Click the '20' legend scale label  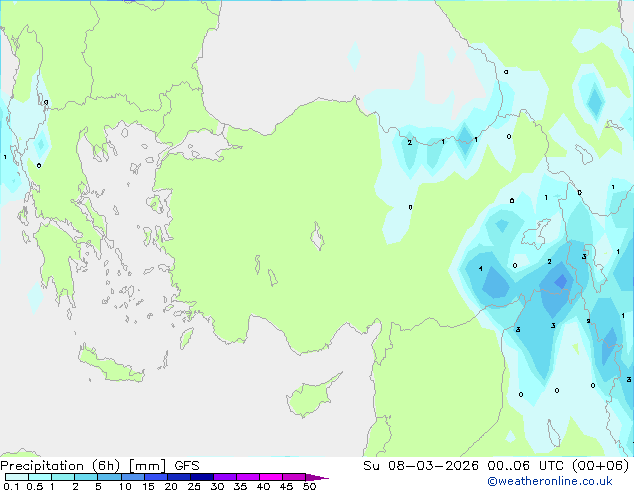click(171, 486)
